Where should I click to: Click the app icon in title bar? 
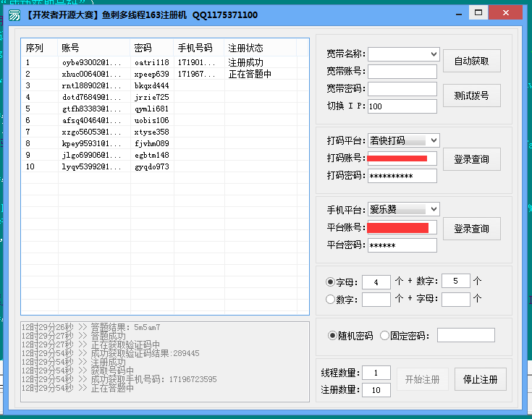point(14,14)
